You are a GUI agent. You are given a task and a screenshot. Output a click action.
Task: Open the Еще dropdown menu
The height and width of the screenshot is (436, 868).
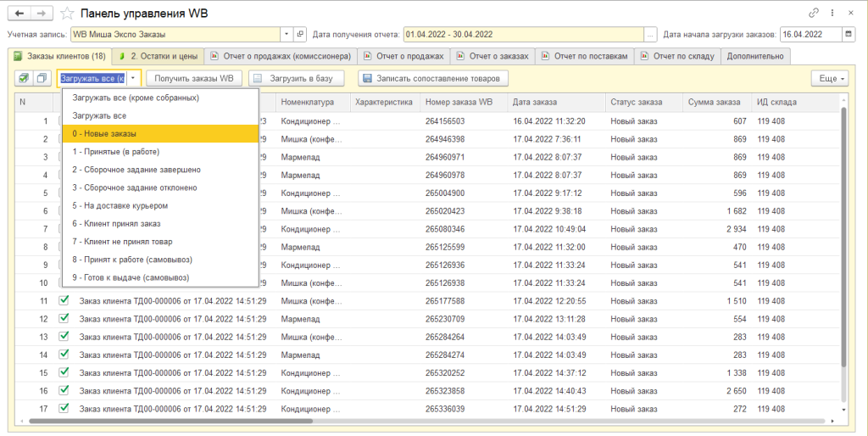pyautogui.click(x=828, y=78)
